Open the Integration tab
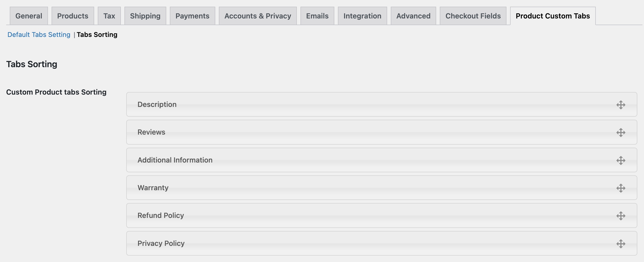 [362, 16]
